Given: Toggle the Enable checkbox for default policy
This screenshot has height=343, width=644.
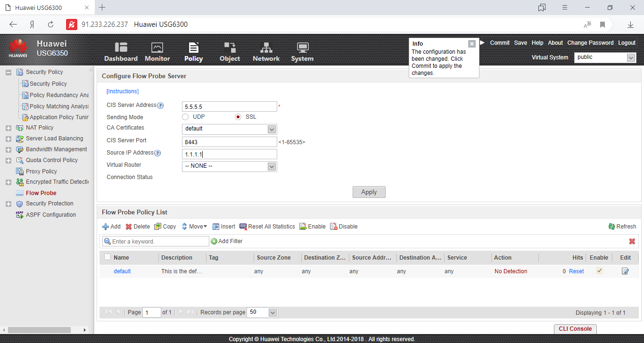Looking at the screenshot, I should 599,271.
